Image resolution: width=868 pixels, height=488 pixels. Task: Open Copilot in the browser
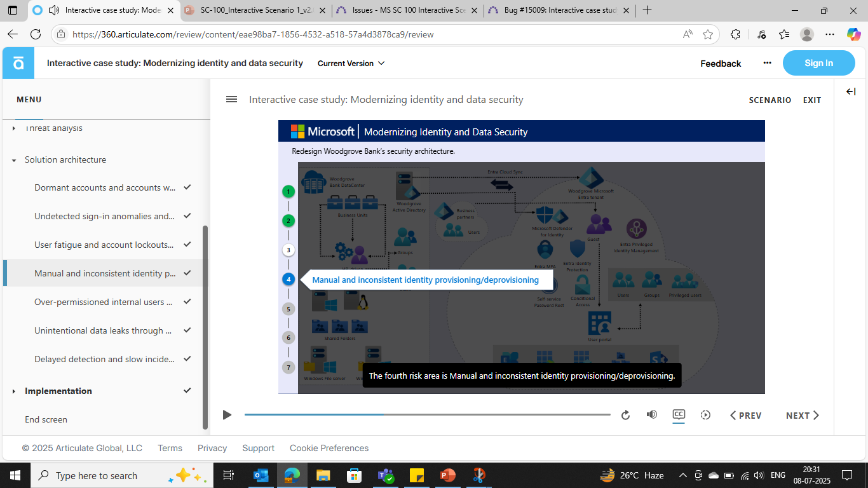click(x=853, y=34)
